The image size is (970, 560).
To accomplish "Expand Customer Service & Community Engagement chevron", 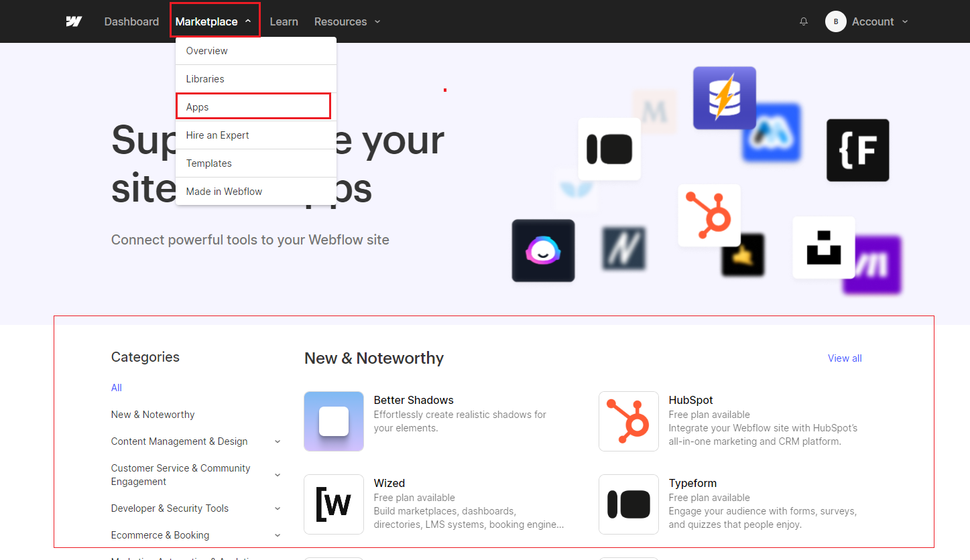I will click(x=278, y=475).
